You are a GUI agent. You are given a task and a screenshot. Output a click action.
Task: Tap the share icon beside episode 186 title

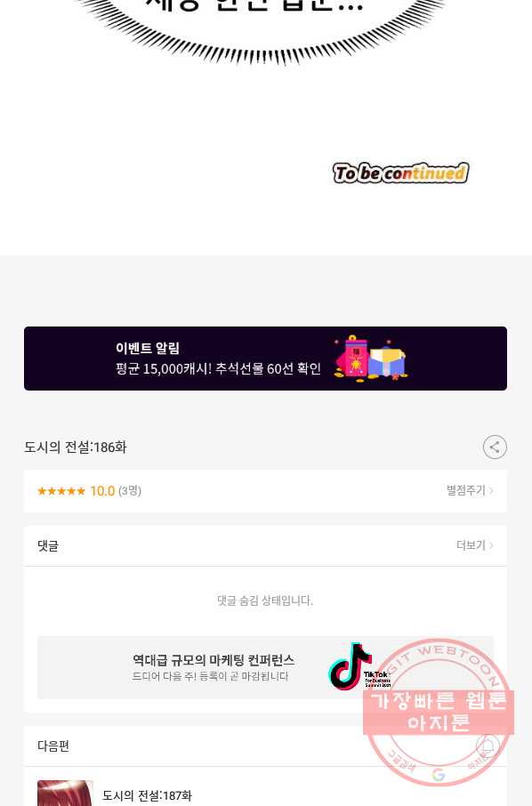click(x=495, y=447)
